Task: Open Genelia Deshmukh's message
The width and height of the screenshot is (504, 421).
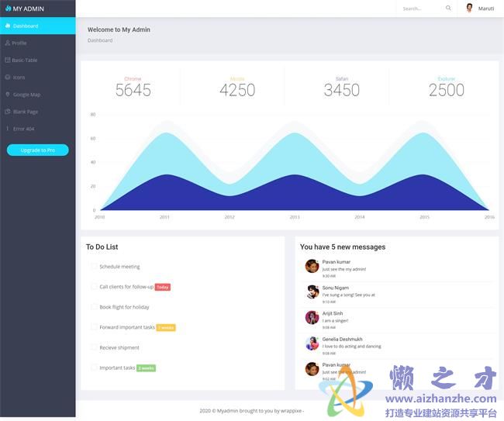Action: click(347, 343)
